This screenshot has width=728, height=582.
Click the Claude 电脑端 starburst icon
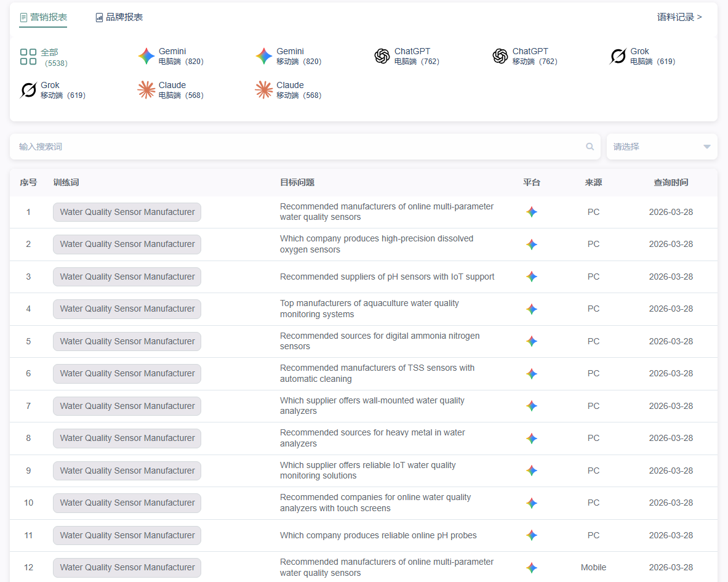click(x=146, y=90)
